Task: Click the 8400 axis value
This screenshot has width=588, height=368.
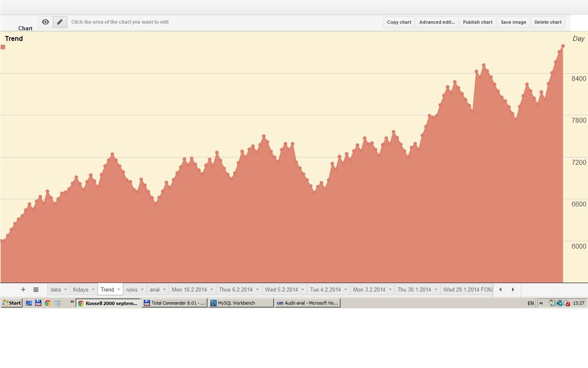Action: click(x=579, y=79)
